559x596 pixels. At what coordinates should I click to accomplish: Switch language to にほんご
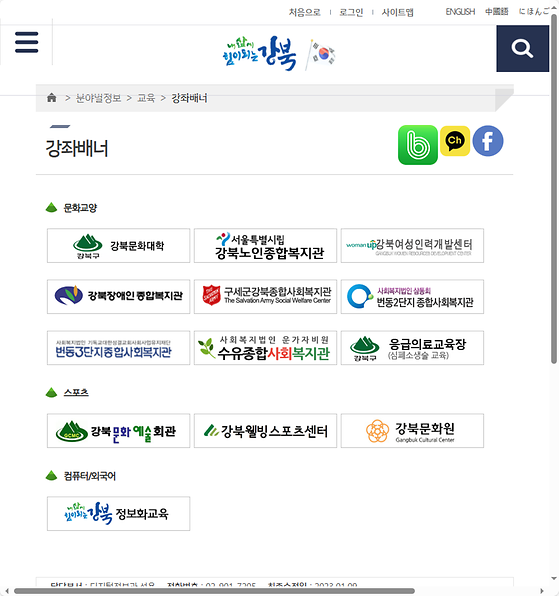coord(534,12)
